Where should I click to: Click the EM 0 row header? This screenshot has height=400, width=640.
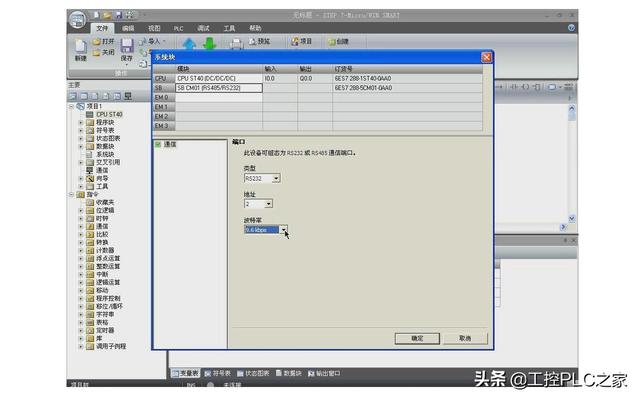[164, 98]
